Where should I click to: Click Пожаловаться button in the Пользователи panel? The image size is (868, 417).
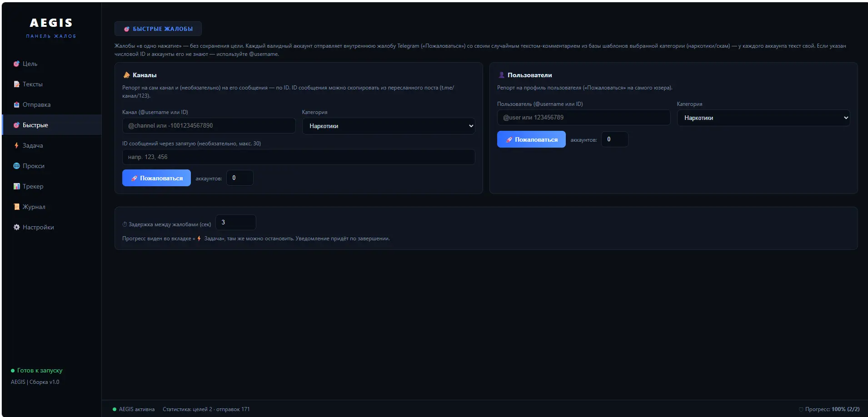(531, 139)
